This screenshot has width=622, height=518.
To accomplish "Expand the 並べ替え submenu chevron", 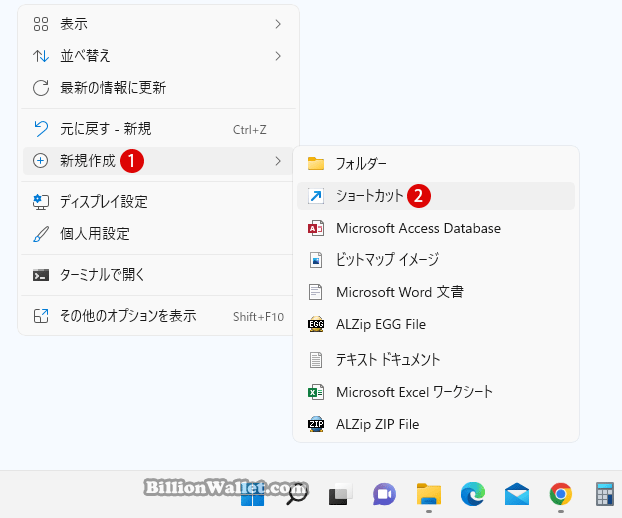I will click(278, 56).
